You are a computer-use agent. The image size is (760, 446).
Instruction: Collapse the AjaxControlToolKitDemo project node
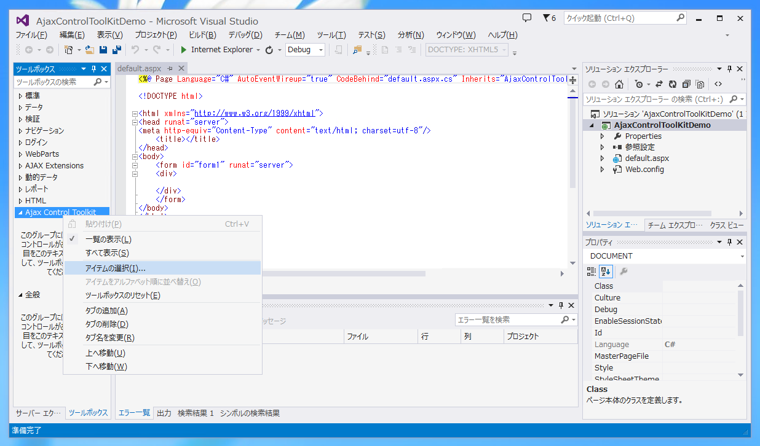[x=592, y=125]
